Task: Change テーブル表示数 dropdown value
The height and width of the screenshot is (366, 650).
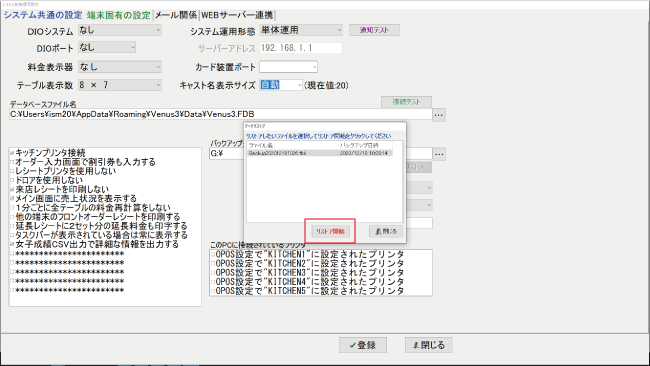Action: click(x=120, y=85)
